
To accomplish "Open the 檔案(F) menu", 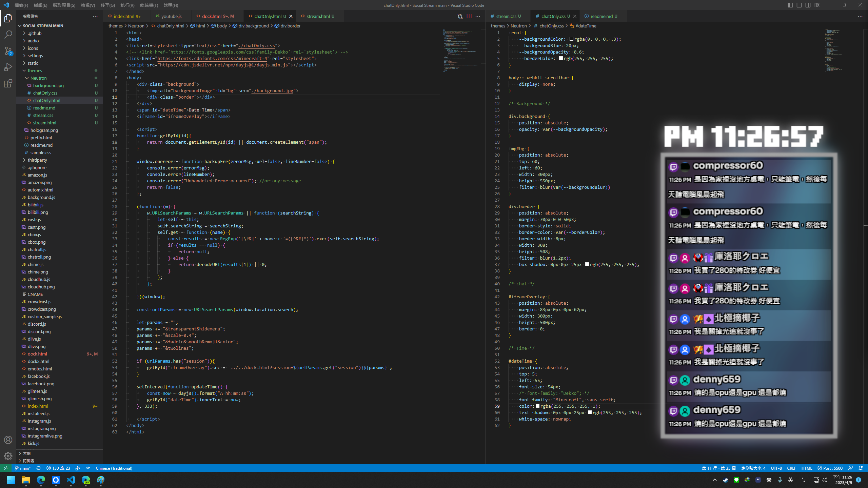I will 21,5.
